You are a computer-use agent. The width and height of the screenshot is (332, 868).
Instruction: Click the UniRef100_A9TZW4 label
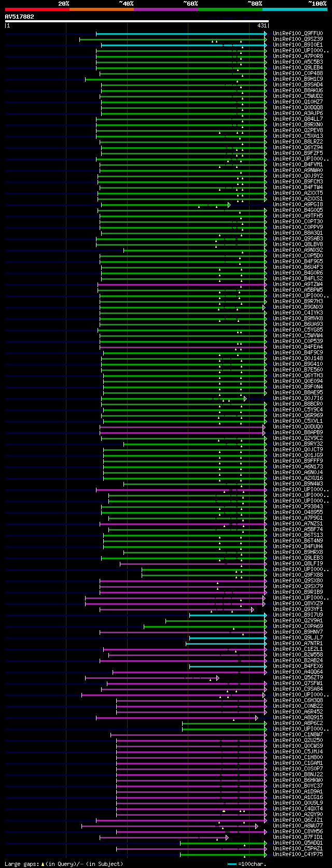click(298, 284)
